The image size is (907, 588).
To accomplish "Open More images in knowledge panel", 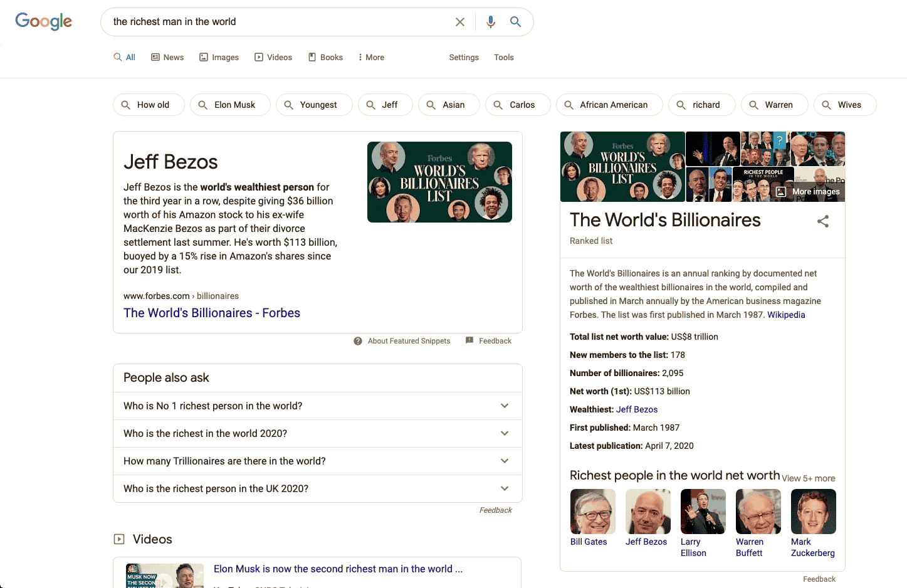I will pos(808,192).
